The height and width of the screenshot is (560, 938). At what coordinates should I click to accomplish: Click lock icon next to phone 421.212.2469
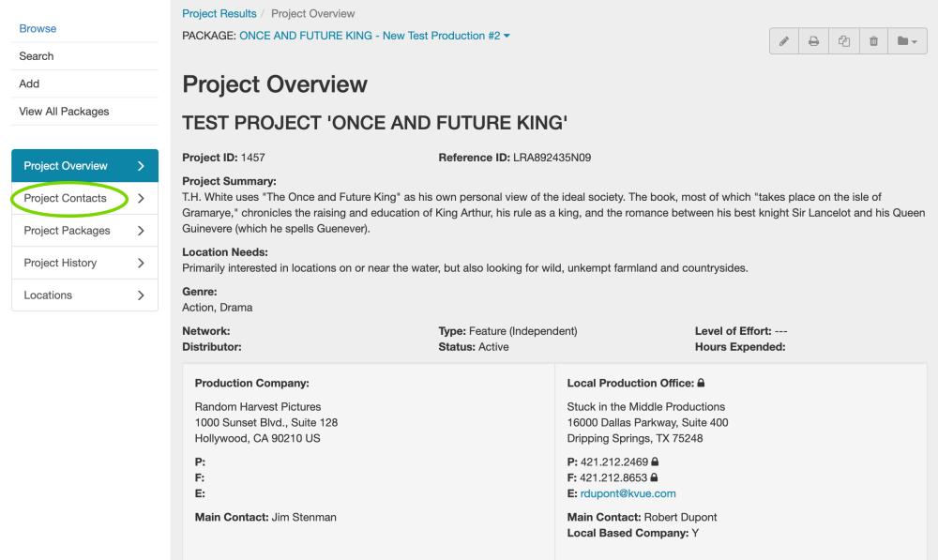point(655,462)
